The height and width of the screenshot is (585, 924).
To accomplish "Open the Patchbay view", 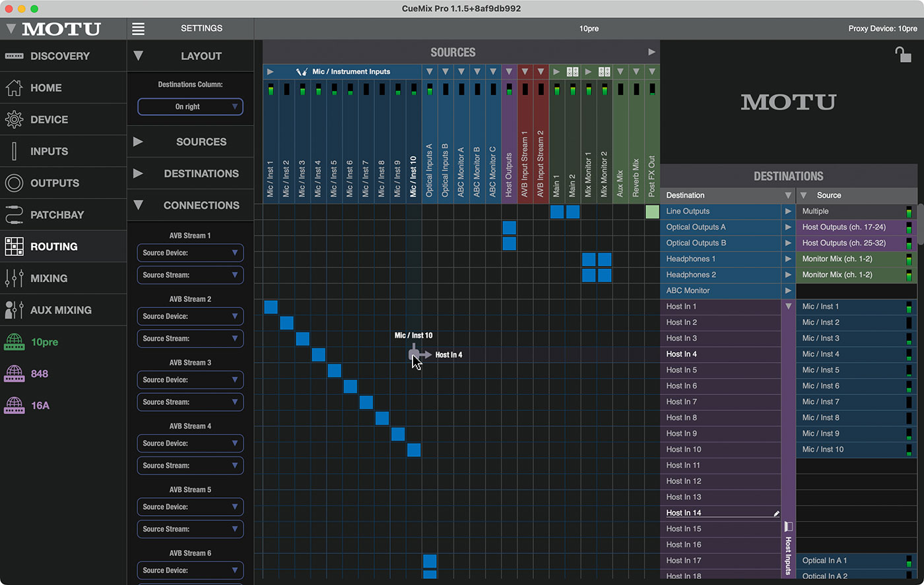I will point(57,215).
